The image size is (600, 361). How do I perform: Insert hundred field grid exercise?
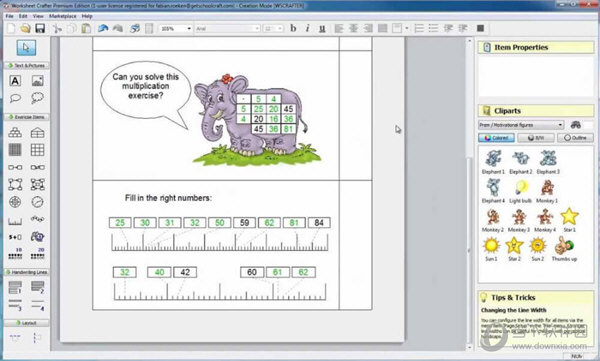coord(15,150)
